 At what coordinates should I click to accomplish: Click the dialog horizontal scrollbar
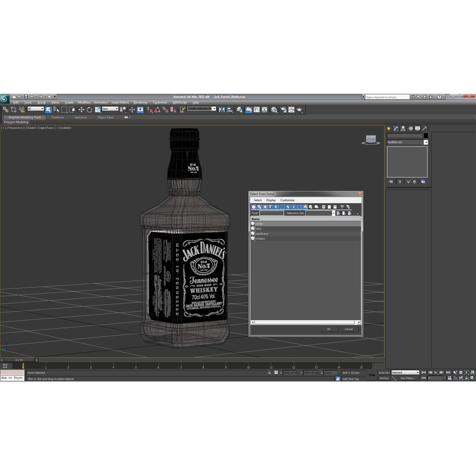(306, 322)
